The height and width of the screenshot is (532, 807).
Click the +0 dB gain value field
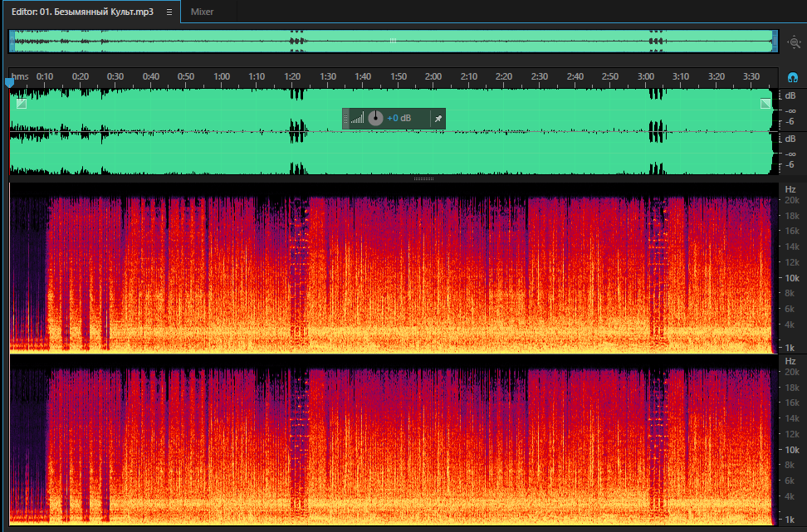(x=399, y=119)
